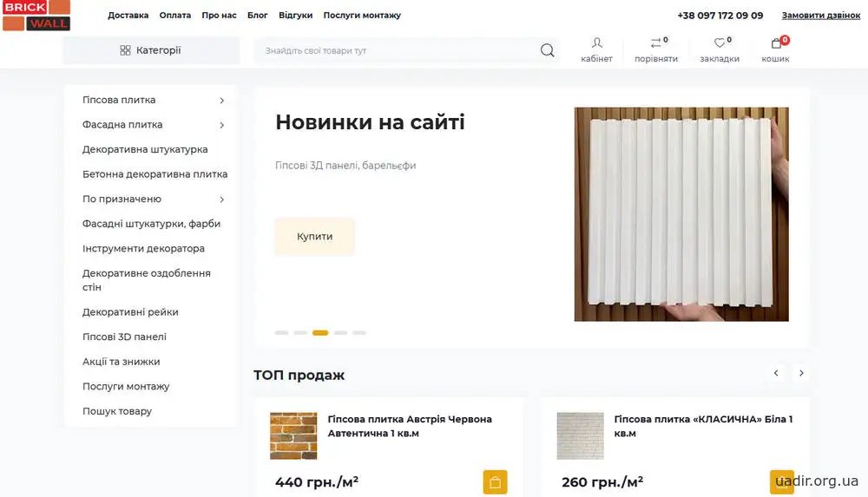Select the fifth banner slide dot
The height and width of the screenshot is (497, 868).
359,332
